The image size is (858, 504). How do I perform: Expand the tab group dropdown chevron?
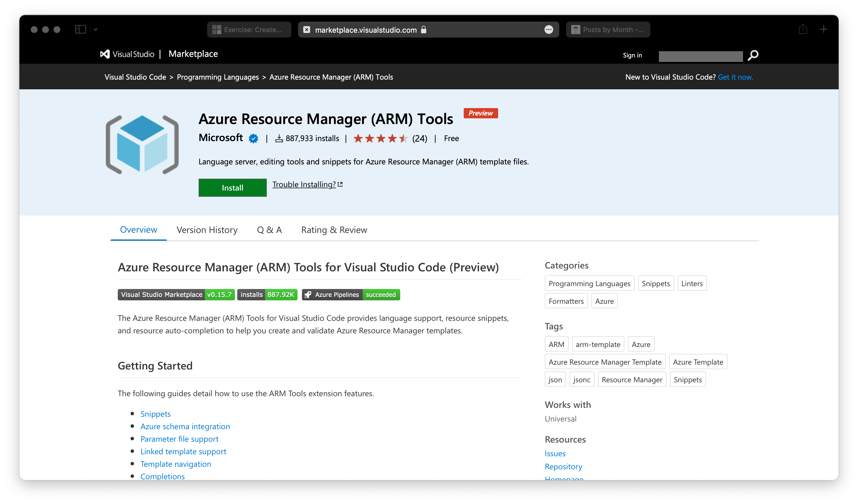[96, 30]
